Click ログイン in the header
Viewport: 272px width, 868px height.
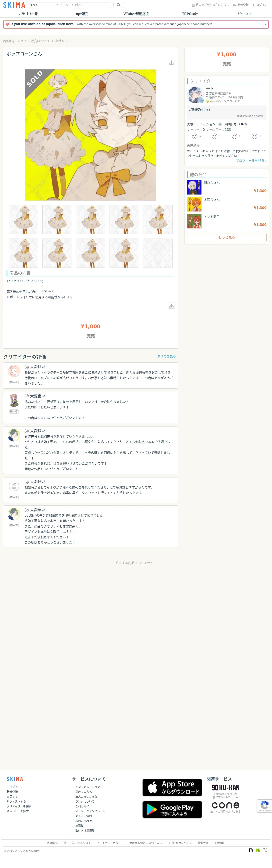point(260,5)
